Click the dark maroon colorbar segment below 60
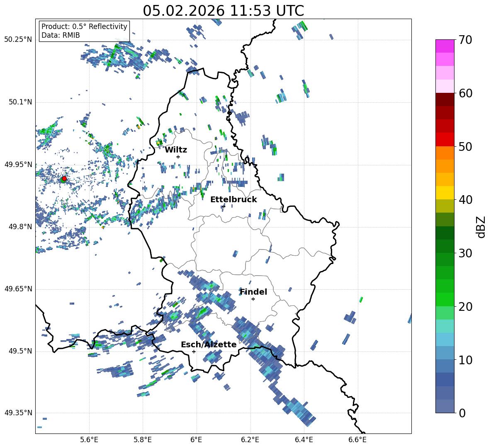This screenshot has height=448, width=491. [445, 99]
